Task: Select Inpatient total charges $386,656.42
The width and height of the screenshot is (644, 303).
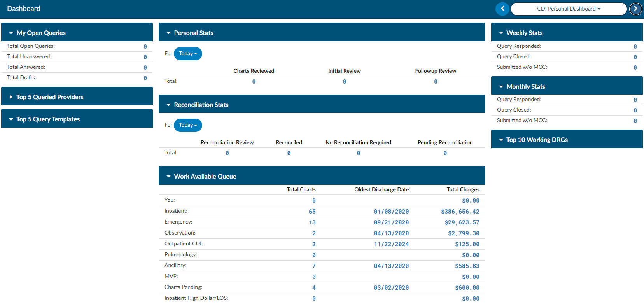Action: click(460, 212)
